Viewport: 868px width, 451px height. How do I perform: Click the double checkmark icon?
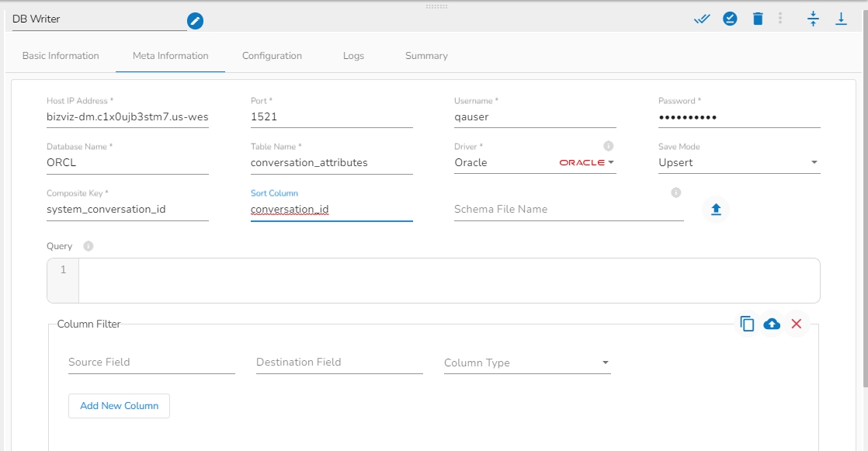(702, 19)
